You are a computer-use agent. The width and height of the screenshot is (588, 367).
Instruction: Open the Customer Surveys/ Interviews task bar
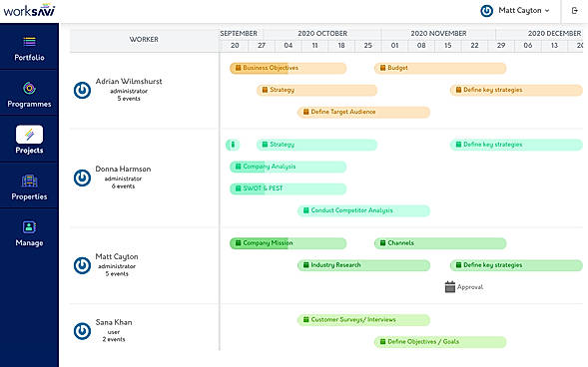click(x=363, y=320)
